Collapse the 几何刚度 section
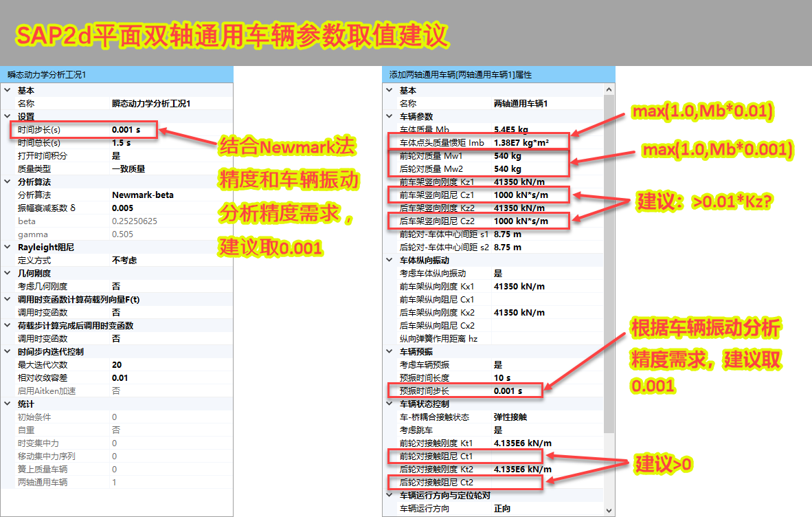The height and width of the screenshot is (517, 812). click(8, 272)
